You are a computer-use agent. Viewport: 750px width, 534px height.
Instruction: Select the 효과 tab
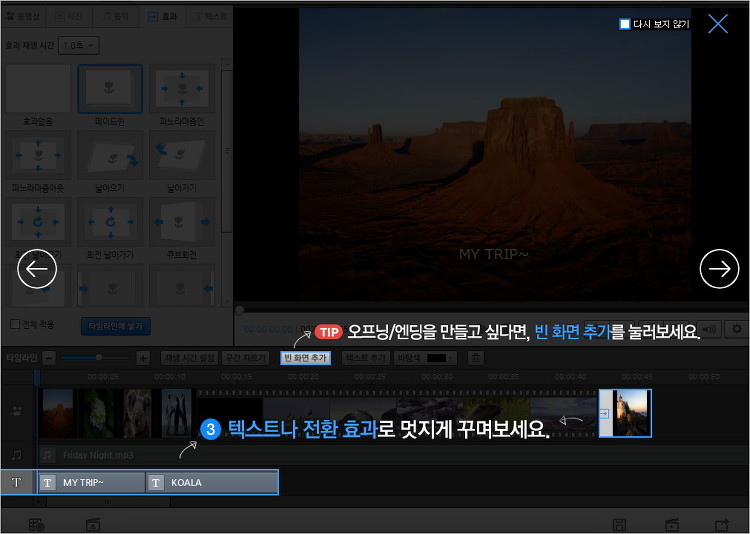163,16
